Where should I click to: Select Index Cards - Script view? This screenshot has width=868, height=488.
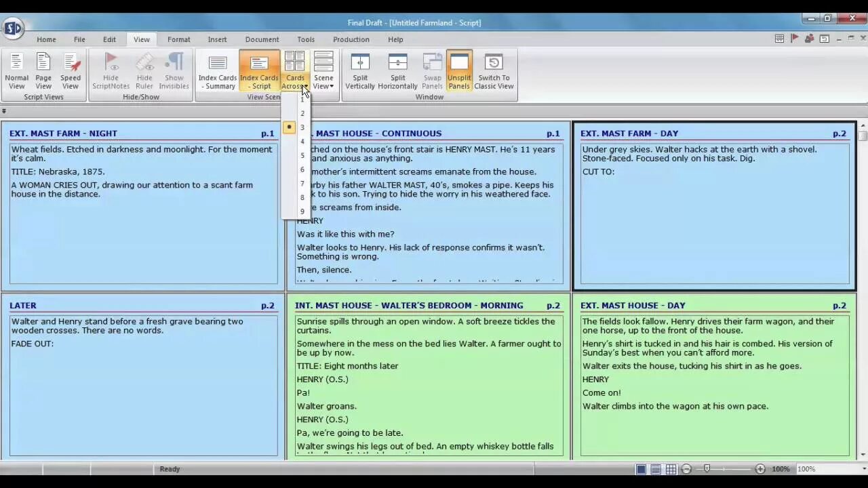point(259,71)
